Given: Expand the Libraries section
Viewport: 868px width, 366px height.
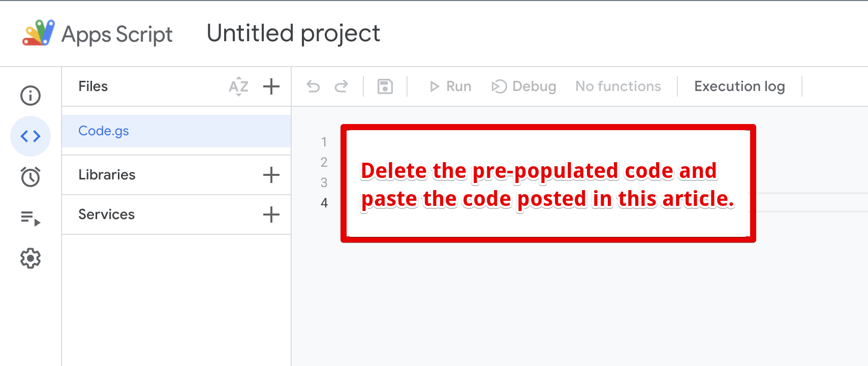Looking at the screenshot, I should [x=107, y=175].
